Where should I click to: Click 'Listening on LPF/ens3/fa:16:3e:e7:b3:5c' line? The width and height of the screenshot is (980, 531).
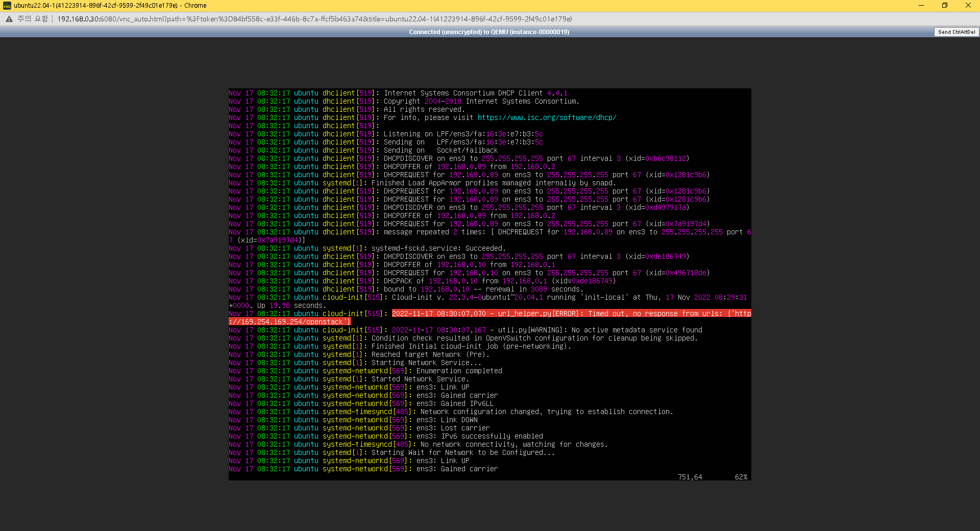tap(386, 134)
